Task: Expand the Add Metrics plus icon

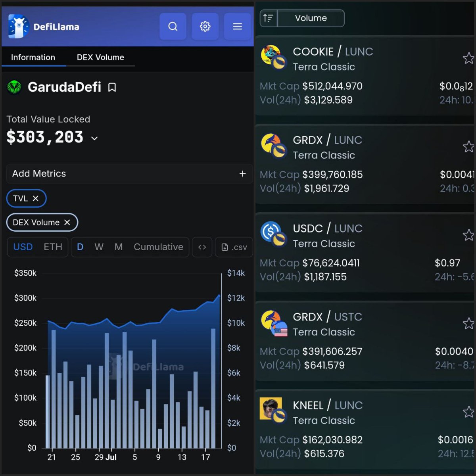Action: pyautogui.click(x=242, y=174)
